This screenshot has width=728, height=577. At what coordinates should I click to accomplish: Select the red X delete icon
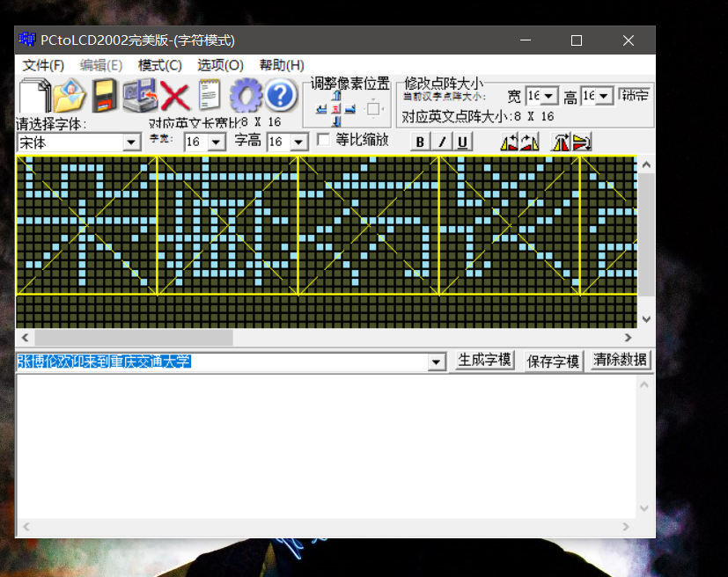tap(173, 95)
